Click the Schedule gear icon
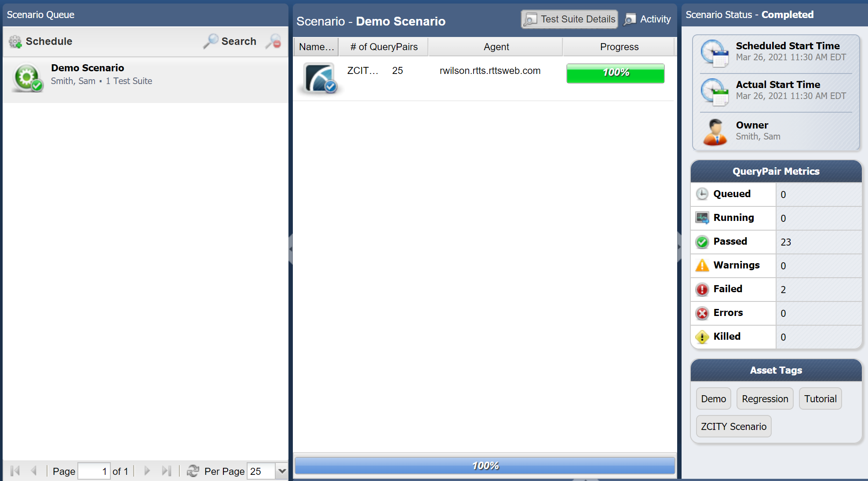This screenshot has width=868, height=481. [15, 41]
